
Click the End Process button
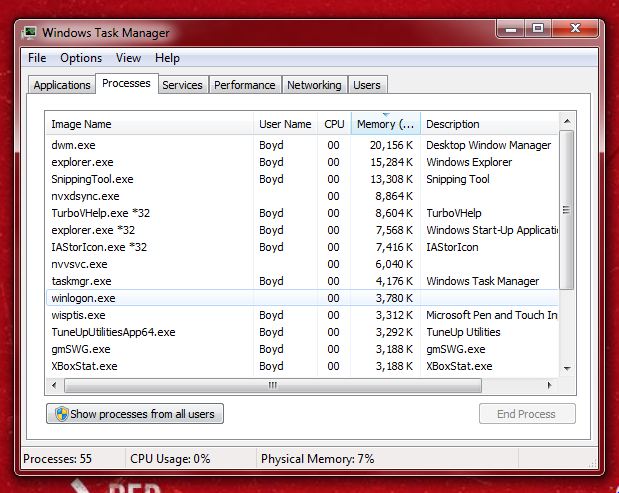(x=527, y=414)
